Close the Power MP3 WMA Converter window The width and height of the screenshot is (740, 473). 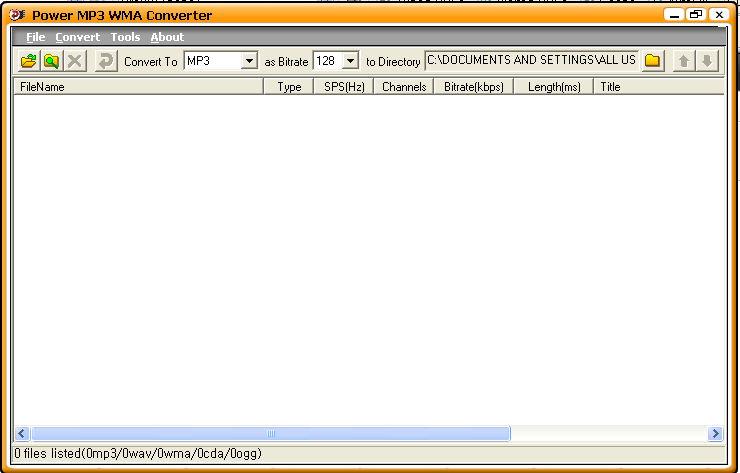pyautogui.click(x=719, y=15)
